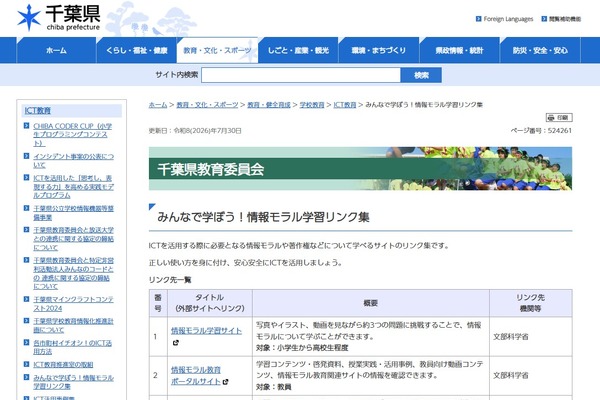Click bullet icon beside 各市町村イチオシ link
Screen dimensions: 600x400
pos(26,343)
